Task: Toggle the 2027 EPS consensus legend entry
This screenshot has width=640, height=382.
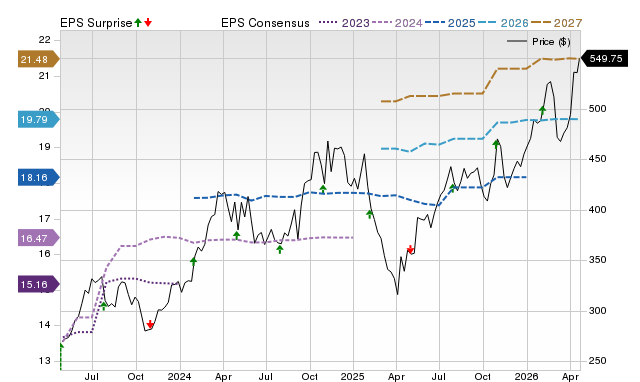Action: (x=556, y=23)
